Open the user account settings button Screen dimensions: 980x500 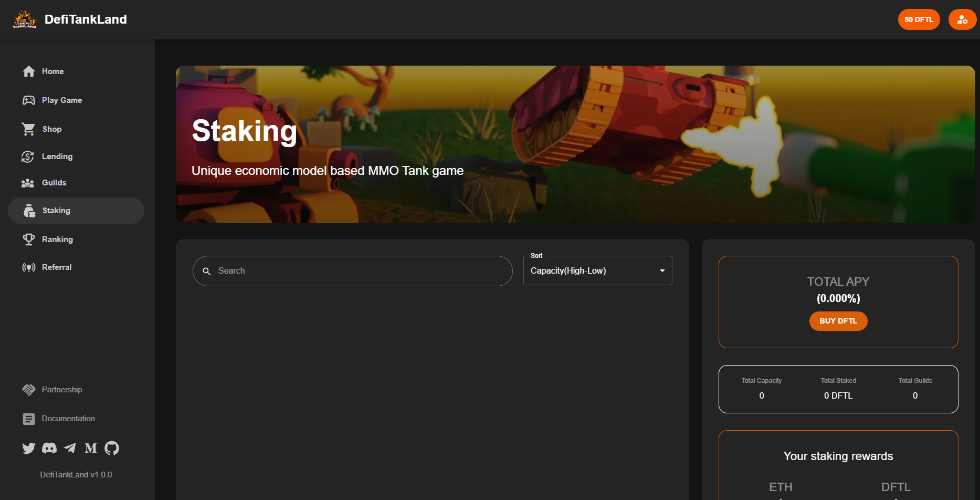[x=962, y=19]
